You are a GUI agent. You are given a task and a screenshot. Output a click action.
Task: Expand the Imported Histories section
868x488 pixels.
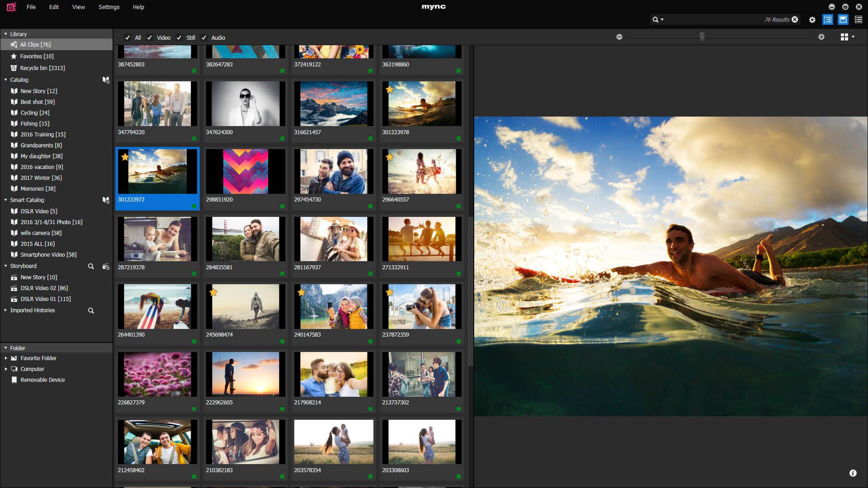click(x=5, y=310)
